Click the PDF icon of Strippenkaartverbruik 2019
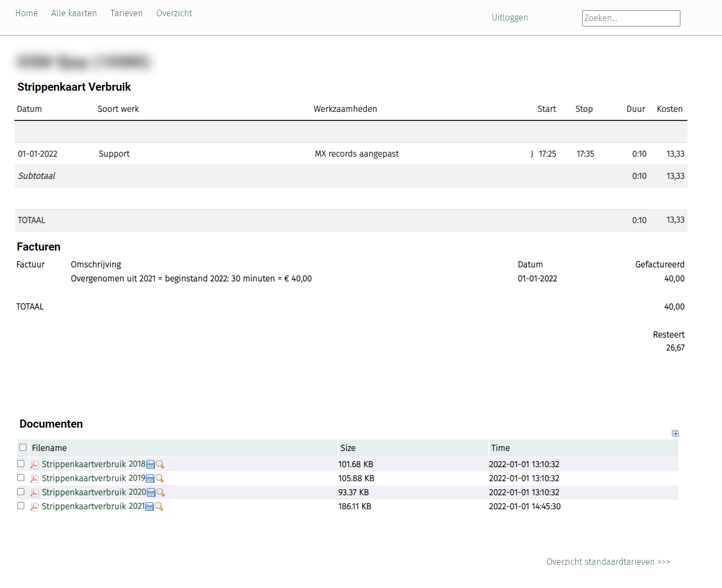Screen dimensions: 722x588 [35, 479]
